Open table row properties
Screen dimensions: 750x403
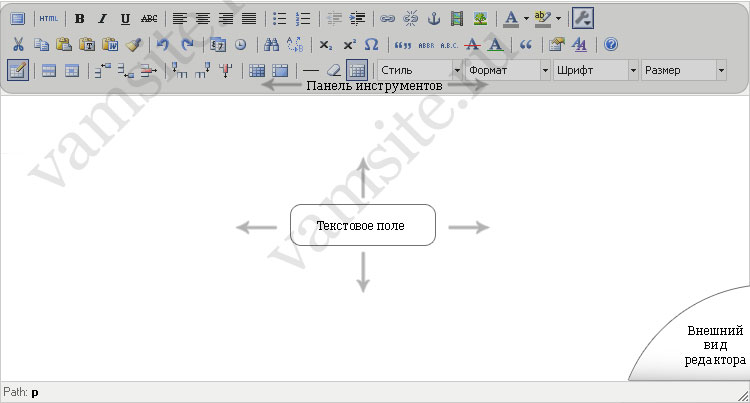pos(48,71)
